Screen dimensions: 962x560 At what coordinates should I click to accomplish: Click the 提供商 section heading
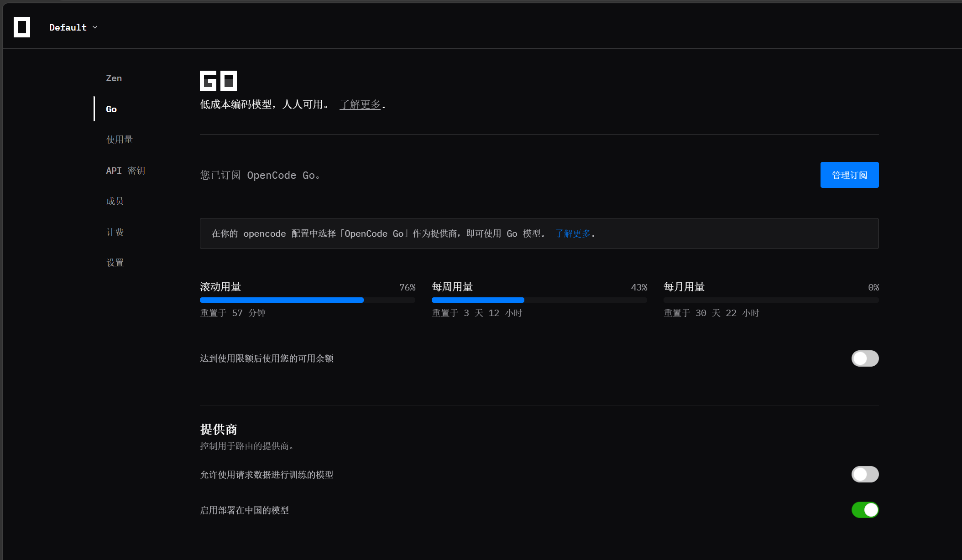click(219, 429)
